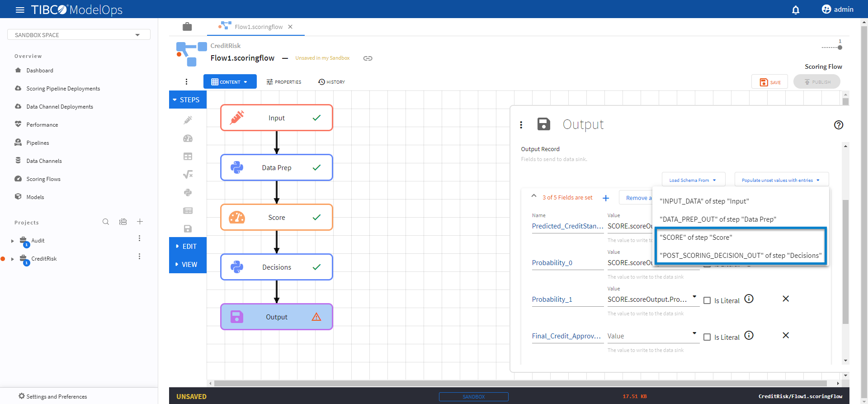
Task: Switch to the Properties tab
Action: pyautogui.click(x=284, y=82)
